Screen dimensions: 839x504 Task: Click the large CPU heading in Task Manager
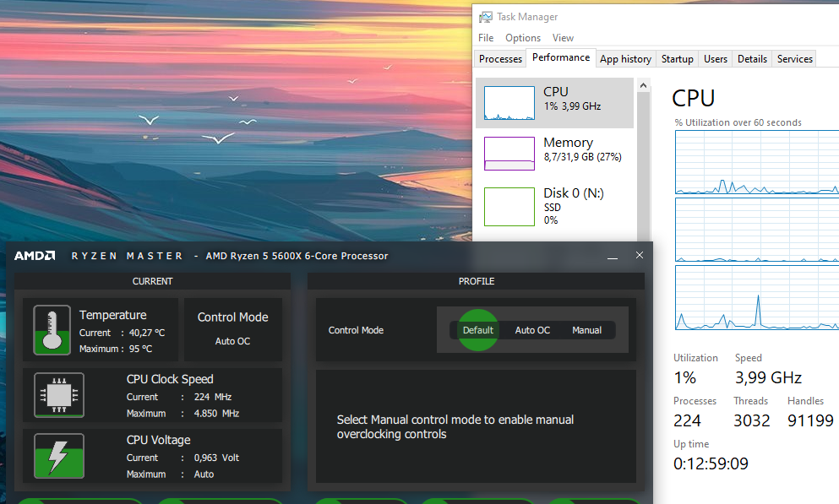click(694, 98)
